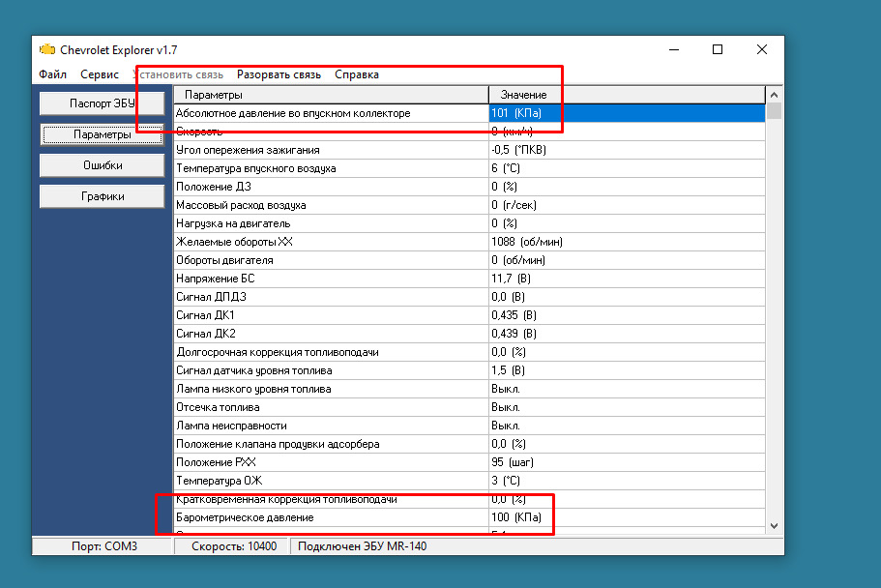This screenshot has width=881, height=588.
Task: Select the Обороты двигателя row
Action: [x=469, y=260]
